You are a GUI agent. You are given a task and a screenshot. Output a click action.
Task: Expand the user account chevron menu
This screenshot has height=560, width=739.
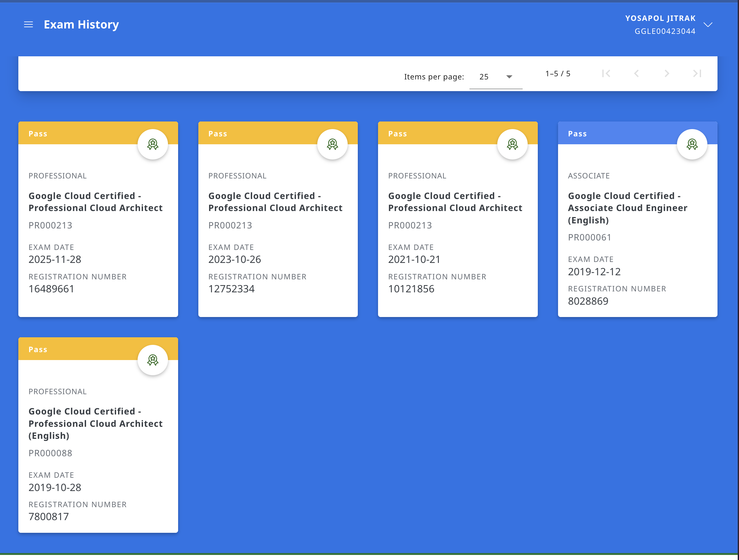tap(708, 24)
